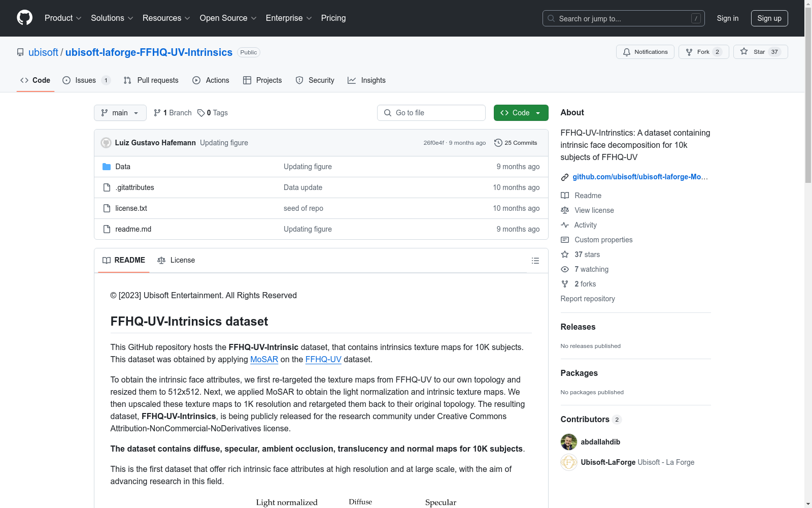Viewport: 812px width, 508px height.
Task: Open the Data folder
Action: coord(123,167)
